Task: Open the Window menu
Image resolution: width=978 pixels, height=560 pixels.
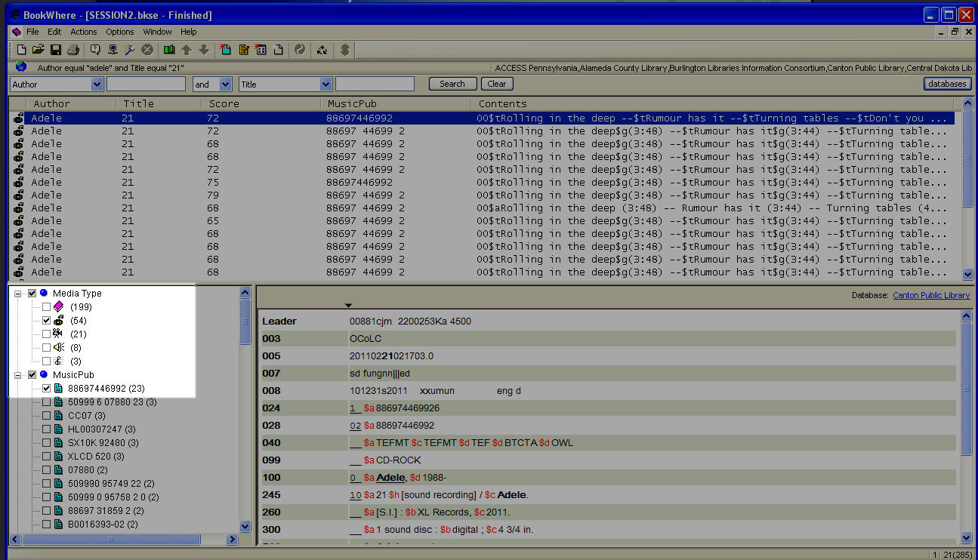Action: click(x=158, y=32)
